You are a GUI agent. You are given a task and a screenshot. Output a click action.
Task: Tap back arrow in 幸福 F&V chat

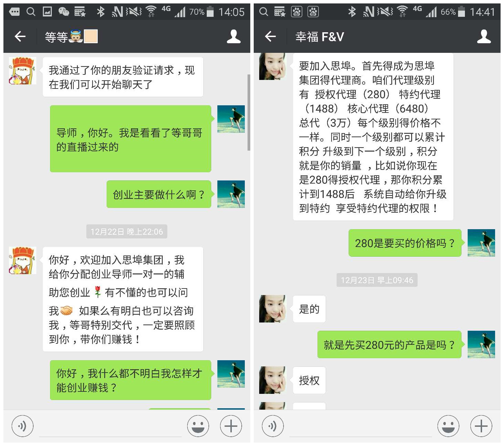coord(270,36)
